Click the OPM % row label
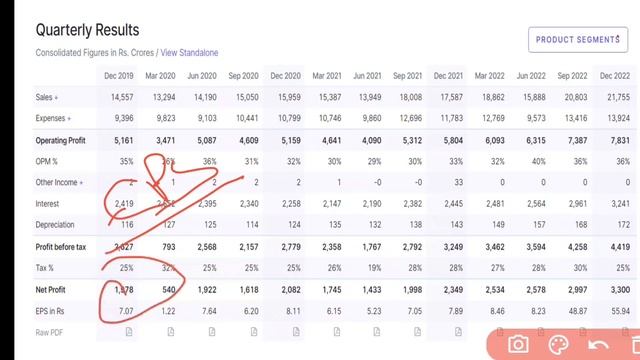The image size is (640, 360). click(47, 162)
